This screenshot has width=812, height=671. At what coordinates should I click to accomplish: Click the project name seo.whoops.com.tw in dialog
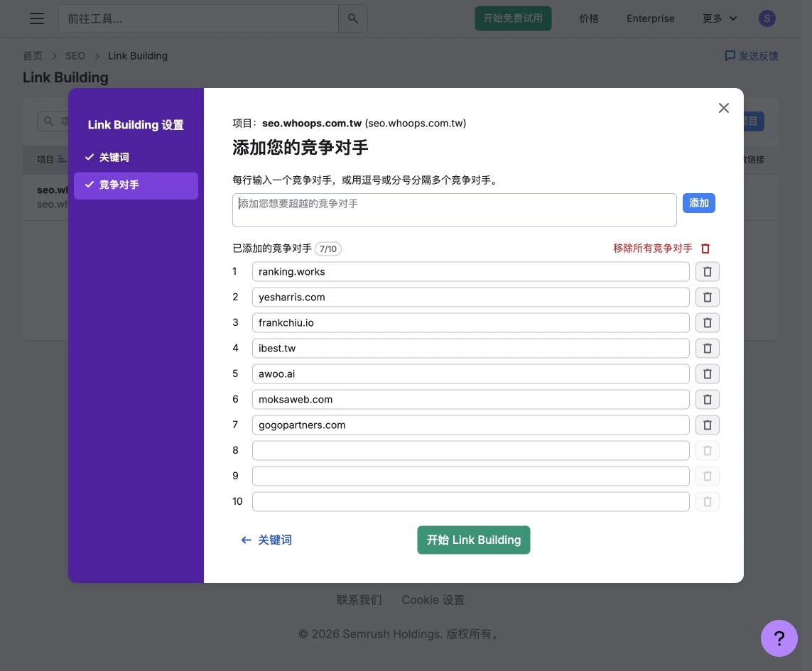coord(312,124)
